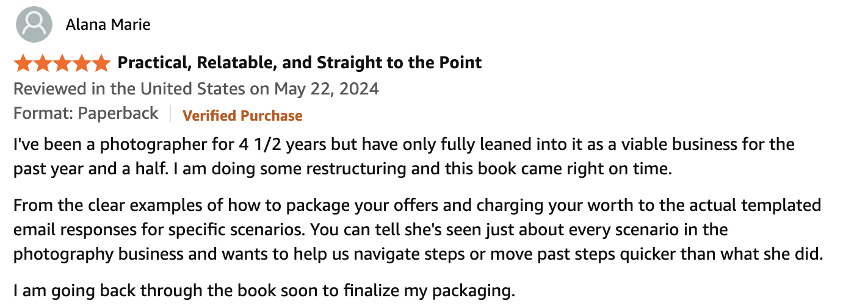Open the review title 'Practical, Relatable, and Straight to the Point'
Screen dimensions: 868x306
click(x=300, y=63)
